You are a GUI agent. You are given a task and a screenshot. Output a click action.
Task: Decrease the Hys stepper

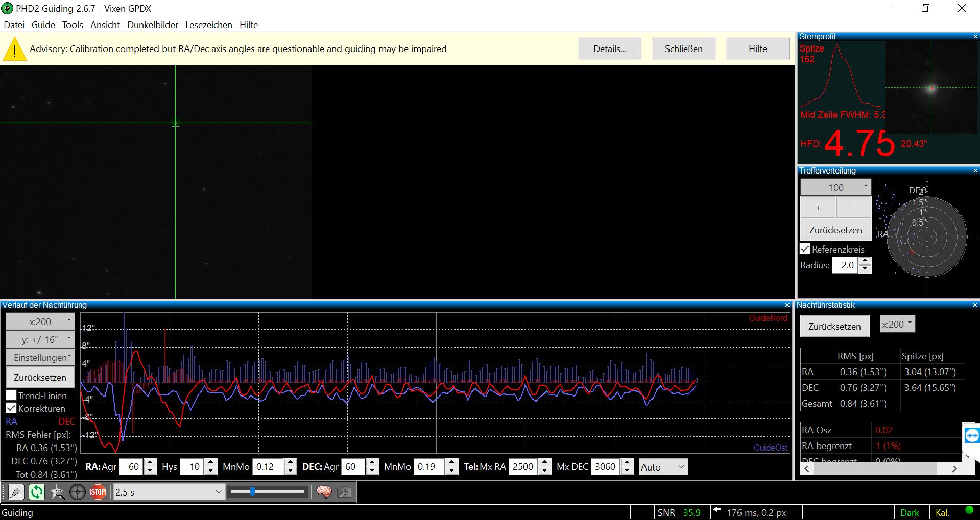(x=211, y=471)
